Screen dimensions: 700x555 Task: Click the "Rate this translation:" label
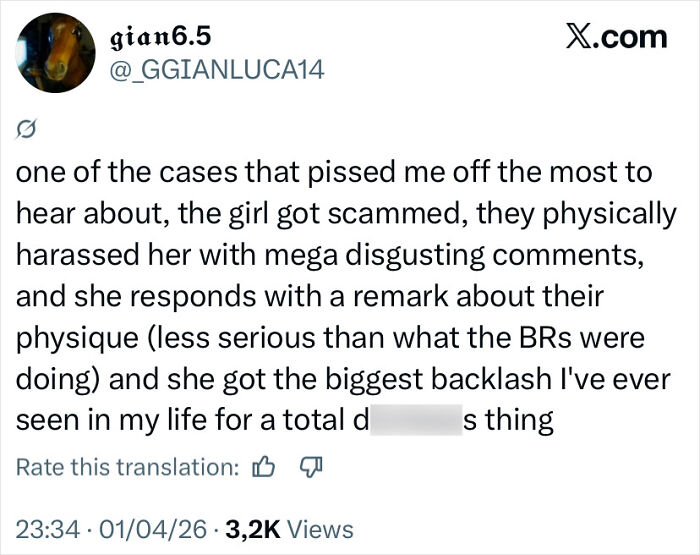[x=128, y=467]
